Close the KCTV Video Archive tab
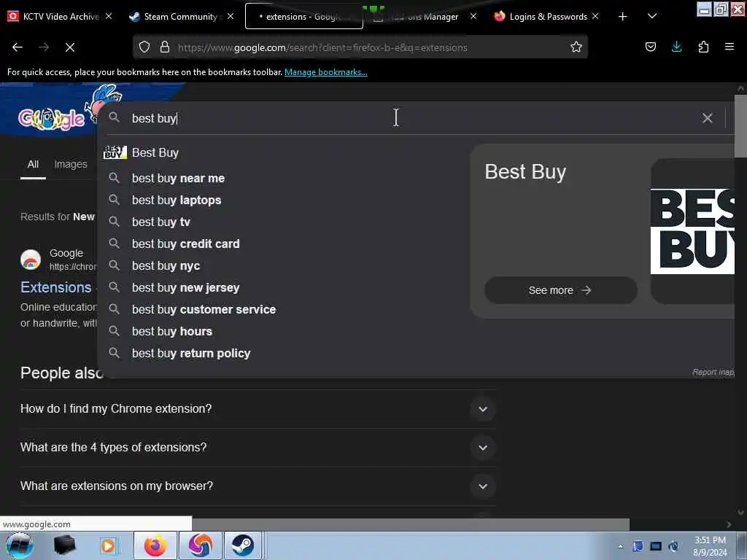The image size is (747, 560). pos(109,16)
